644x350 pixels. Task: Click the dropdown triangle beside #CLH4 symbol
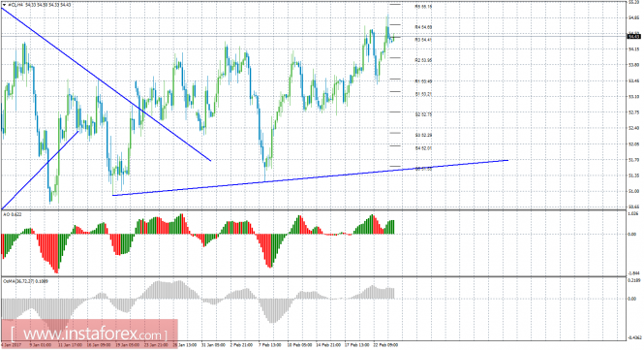(x=4, y=5)
